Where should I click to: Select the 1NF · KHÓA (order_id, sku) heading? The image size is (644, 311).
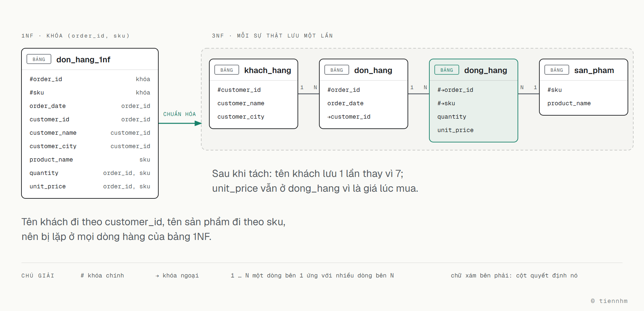tap(75, 36)
